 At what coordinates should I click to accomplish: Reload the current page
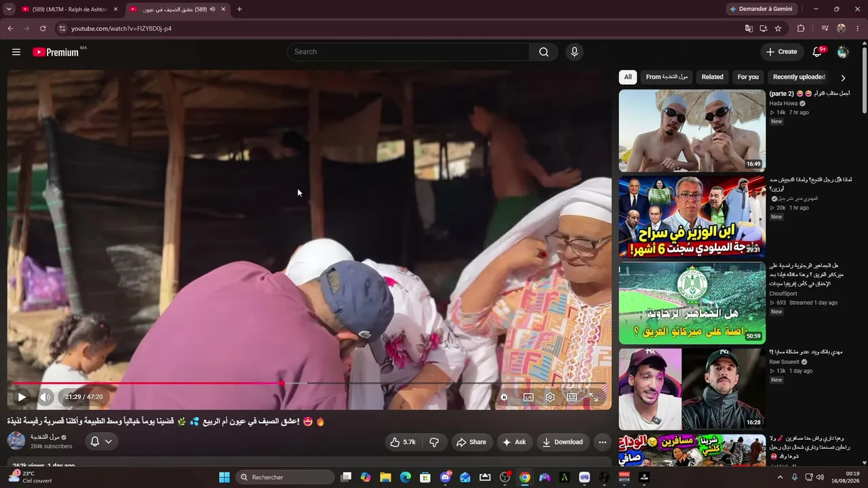pyautogui.click(x=43, y=28)
